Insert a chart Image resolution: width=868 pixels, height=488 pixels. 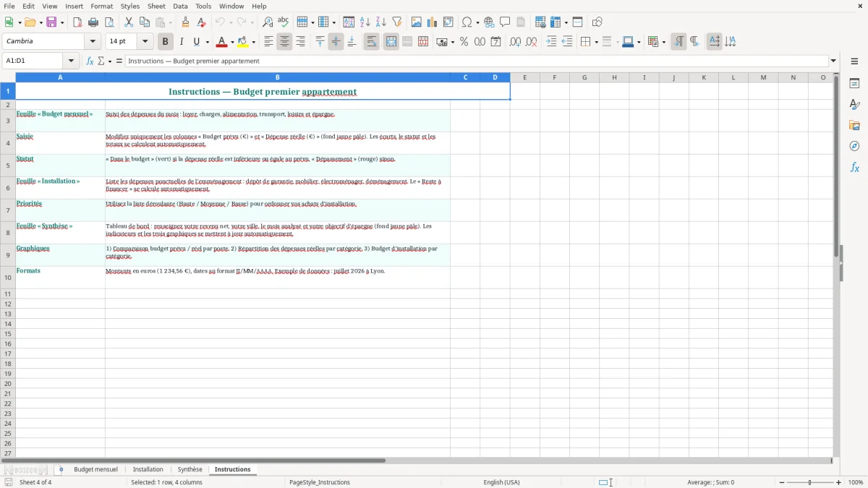(x=433, y=22)
